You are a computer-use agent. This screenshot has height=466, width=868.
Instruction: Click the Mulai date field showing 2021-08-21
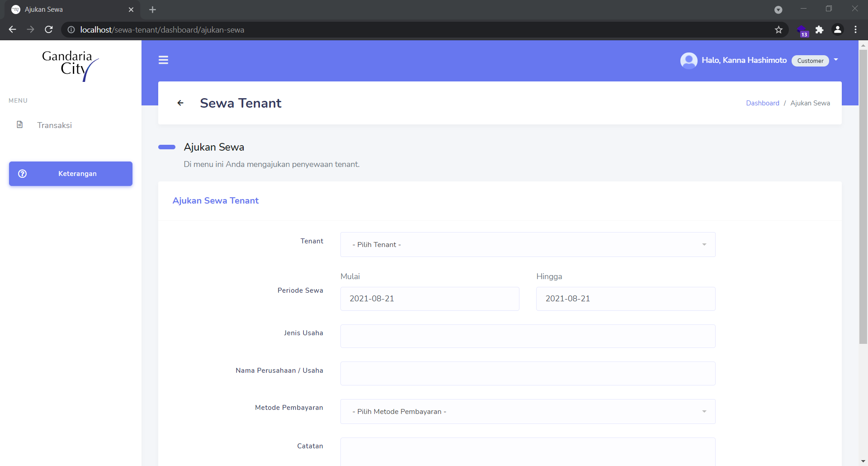[429, 299]
